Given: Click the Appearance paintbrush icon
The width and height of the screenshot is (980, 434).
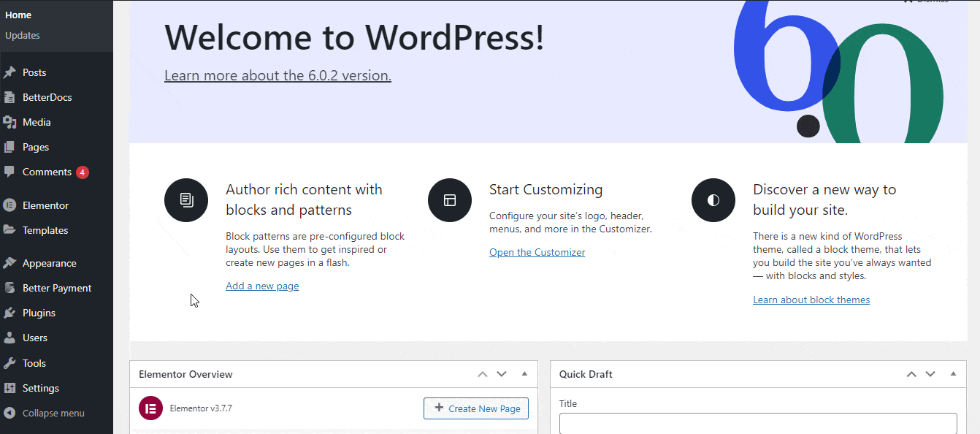Looking at the screenshot, I should (9, 263).
